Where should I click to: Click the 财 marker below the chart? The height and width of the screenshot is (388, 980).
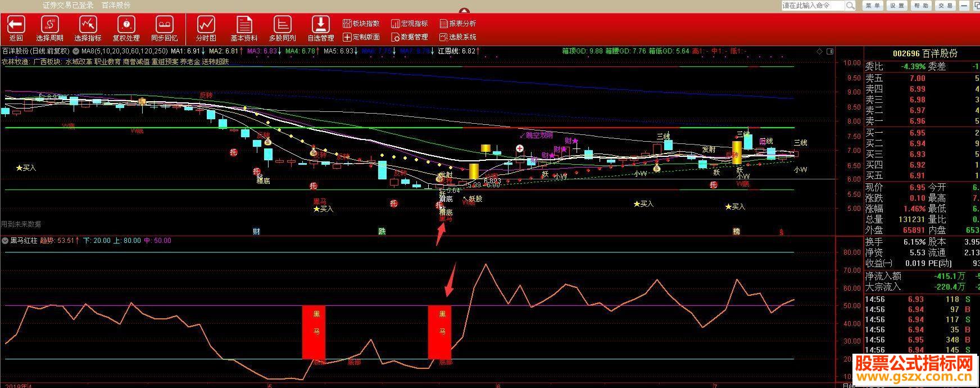pos(256,231)
